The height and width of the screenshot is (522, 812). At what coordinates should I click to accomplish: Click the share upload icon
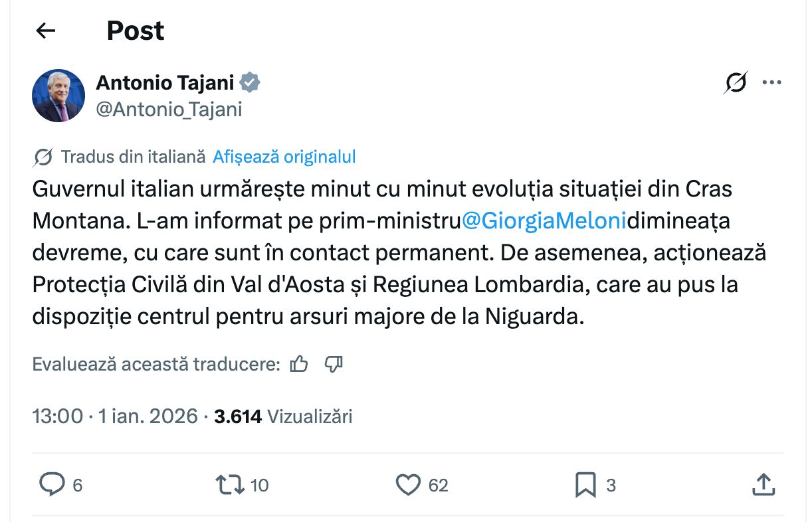pyautogui.click(x=763, y=485)
